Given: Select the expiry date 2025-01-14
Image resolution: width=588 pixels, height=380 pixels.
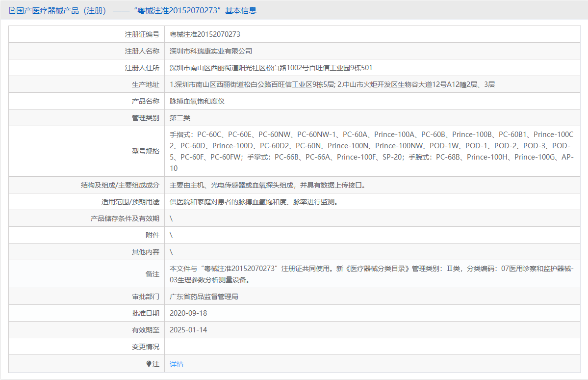Looking at the screenshot, I should tap(188, 329).
